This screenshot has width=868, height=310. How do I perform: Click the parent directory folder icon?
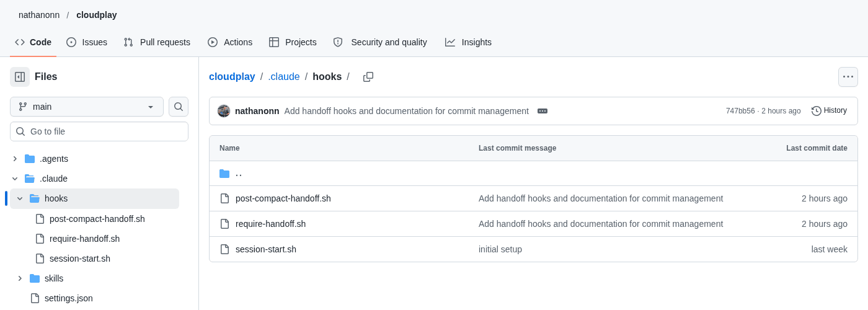tap(224, 174)
